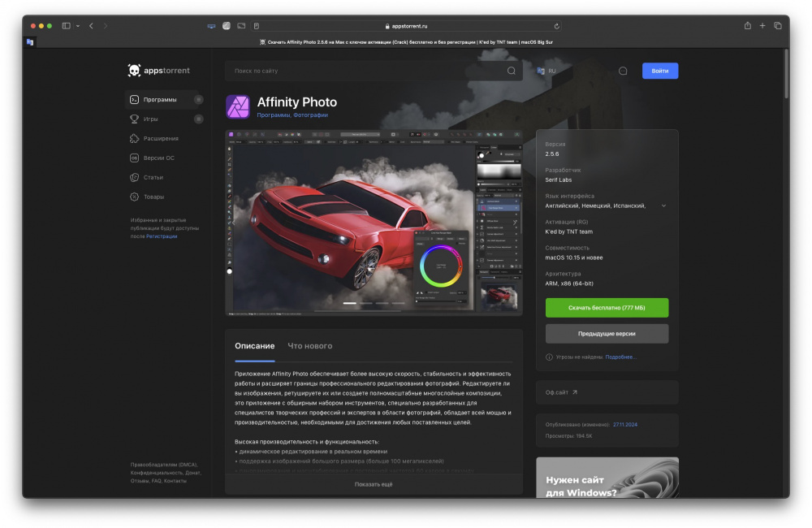Toggle the theme switcher circle near Войти
Viewport: 812px width, 528px height.
[x=623, y=71]
